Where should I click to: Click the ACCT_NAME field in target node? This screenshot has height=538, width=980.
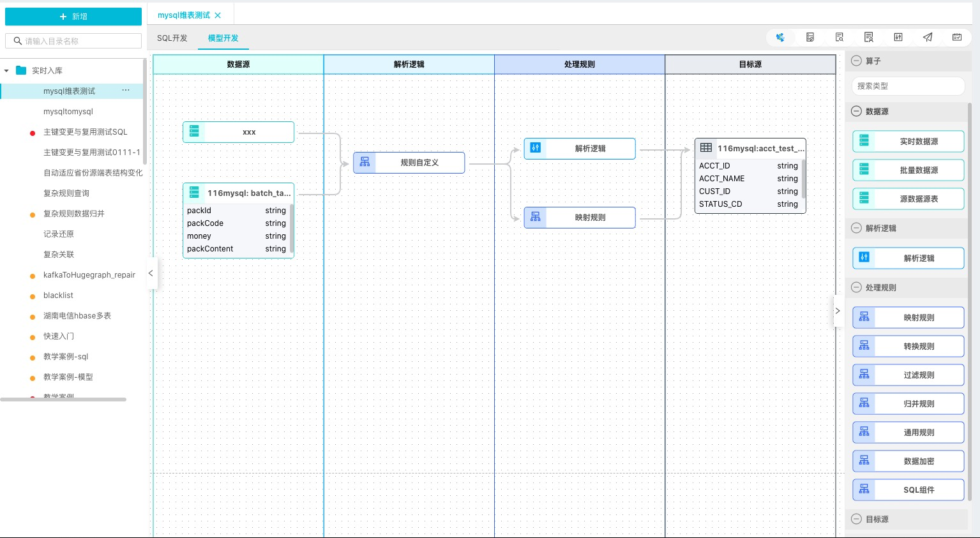(x=748, y=179)
